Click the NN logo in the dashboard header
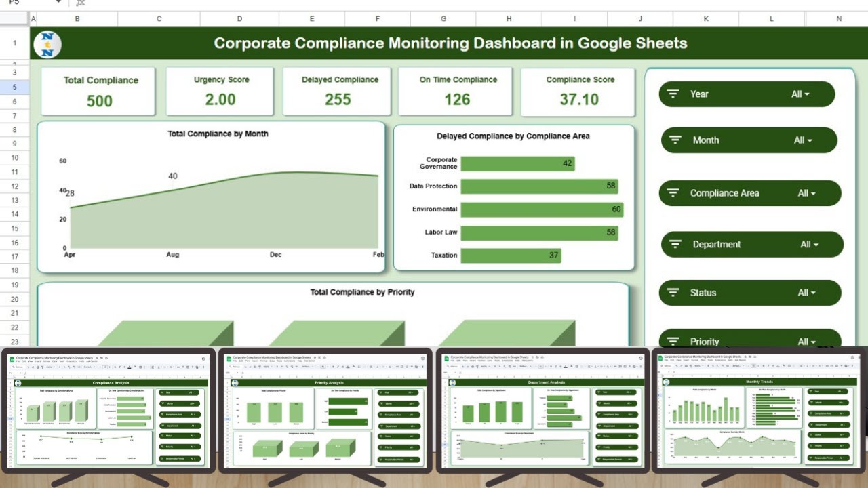 click(47, 44)
